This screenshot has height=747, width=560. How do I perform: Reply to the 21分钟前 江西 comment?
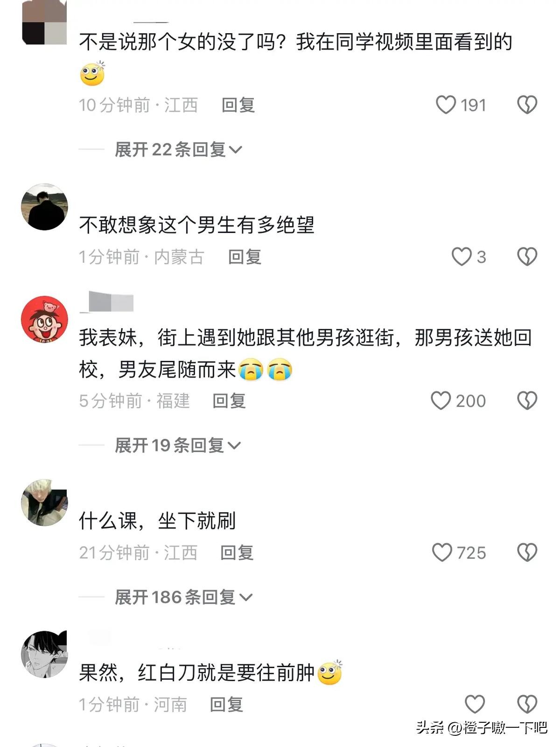[237, 553]
